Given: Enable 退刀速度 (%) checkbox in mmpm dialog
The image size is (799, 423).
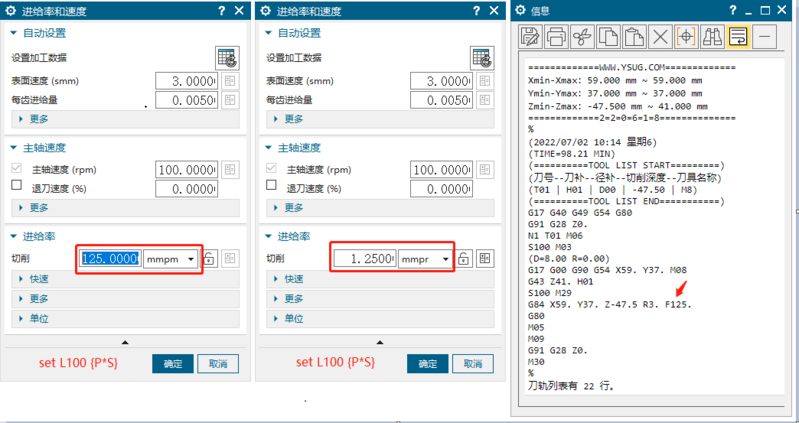Looking at the screenshot, I should (17, 184).
